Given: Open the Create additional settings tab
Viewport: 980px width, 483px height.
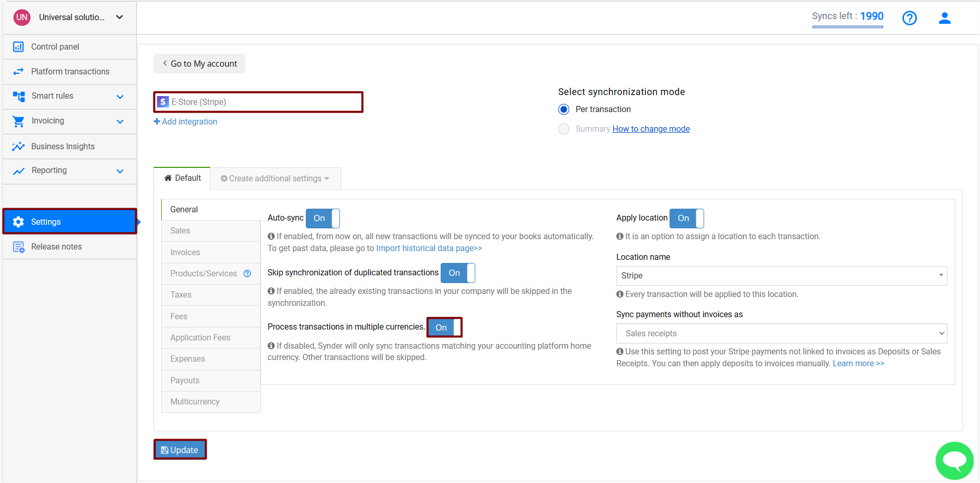Looking at the screenshot, I should pos(275,178).
